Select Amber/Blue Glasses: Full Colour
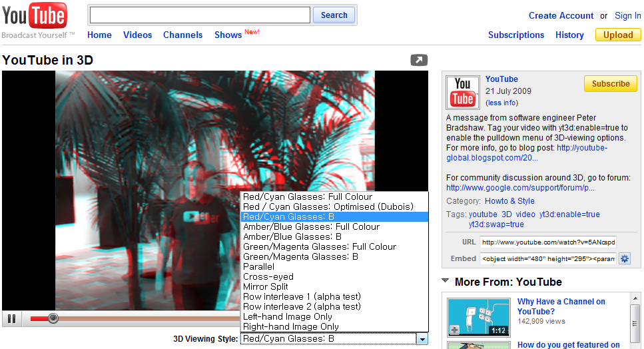Screen dimensions: 644x349 334,226
